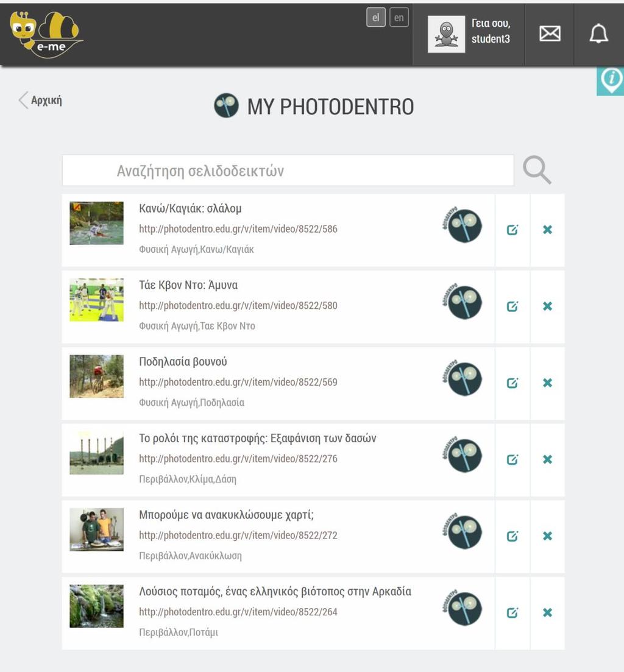Click tags Φυσική Αγωγή,Ταε Κβον Ντο
This screenshot has height=672, width=624.
click(x=197, y=326)
